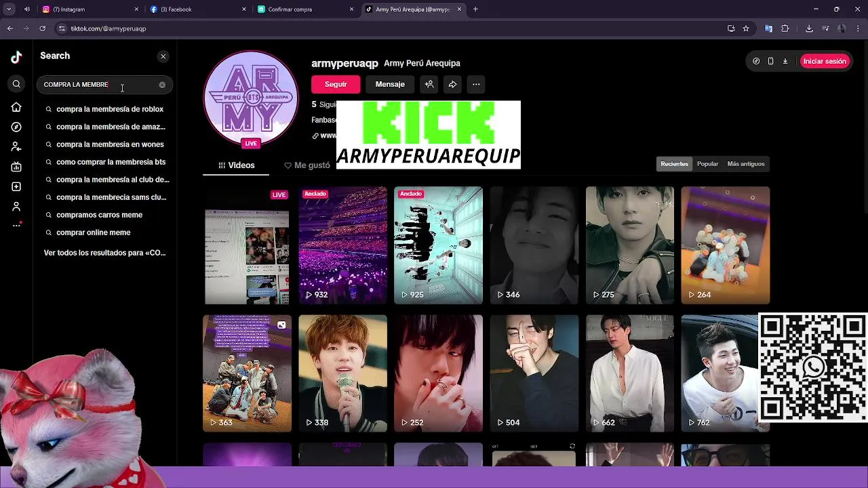Open the profile three-dots options menu

pyautogui.click(x=476, y=84)
